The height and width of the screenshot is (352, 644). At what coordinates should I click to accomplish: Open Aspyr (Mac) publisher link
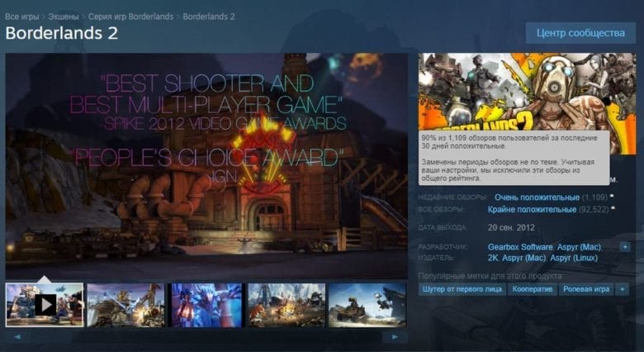523,258
